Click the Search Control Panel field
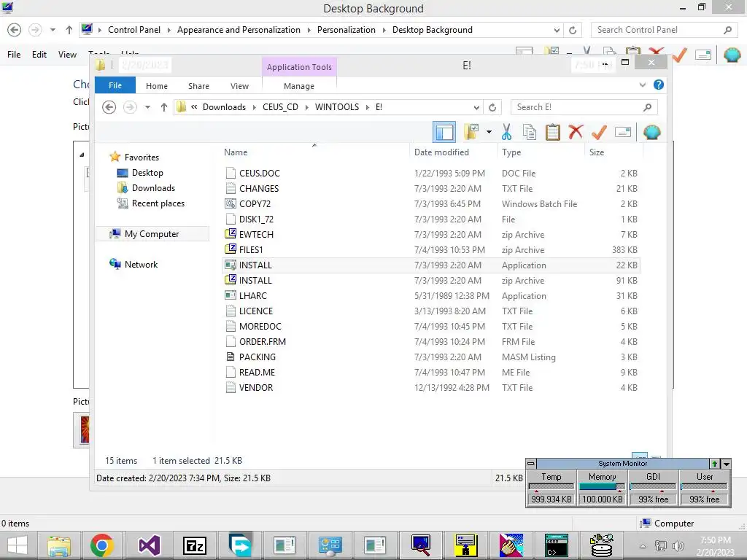 click(x=665, y=30)
